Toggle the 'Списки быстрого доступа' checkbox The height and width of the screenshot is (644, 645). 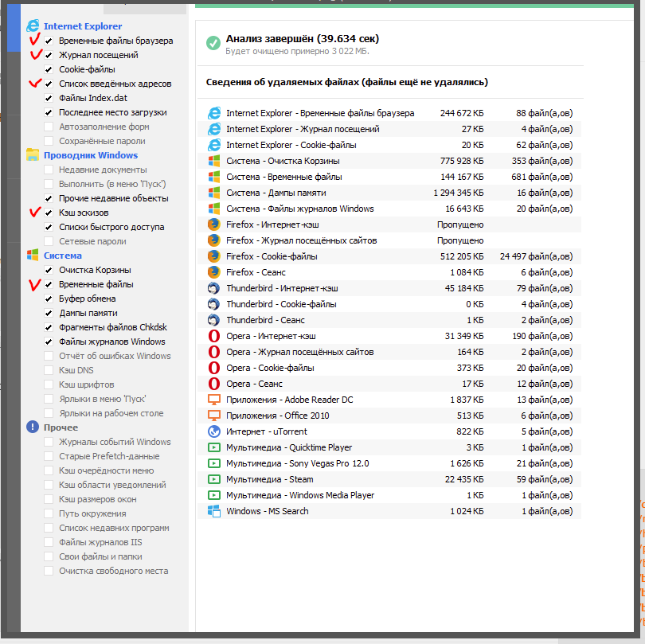click(49, 227)
